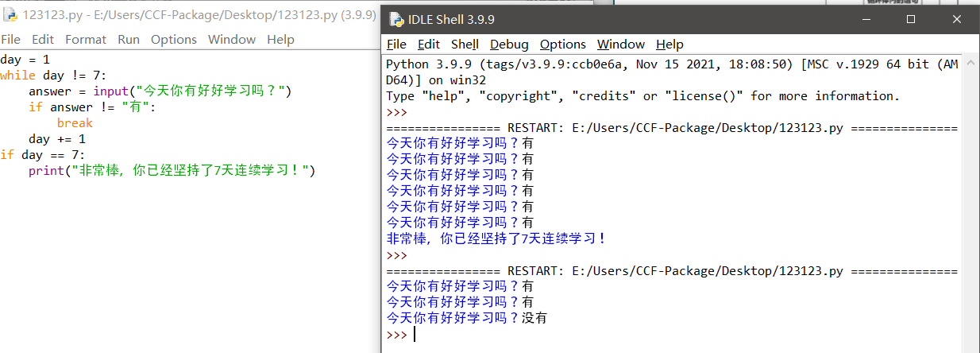Open the Run menu in the editor
This screenshot has width=980, height=353.
[128, 39]
